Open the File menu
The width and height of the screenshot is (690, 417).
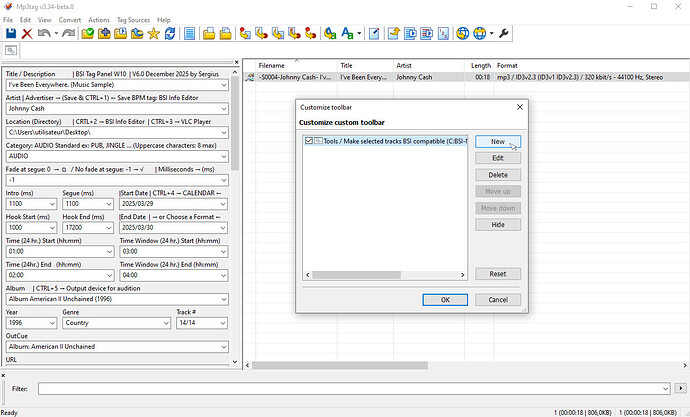8,20
